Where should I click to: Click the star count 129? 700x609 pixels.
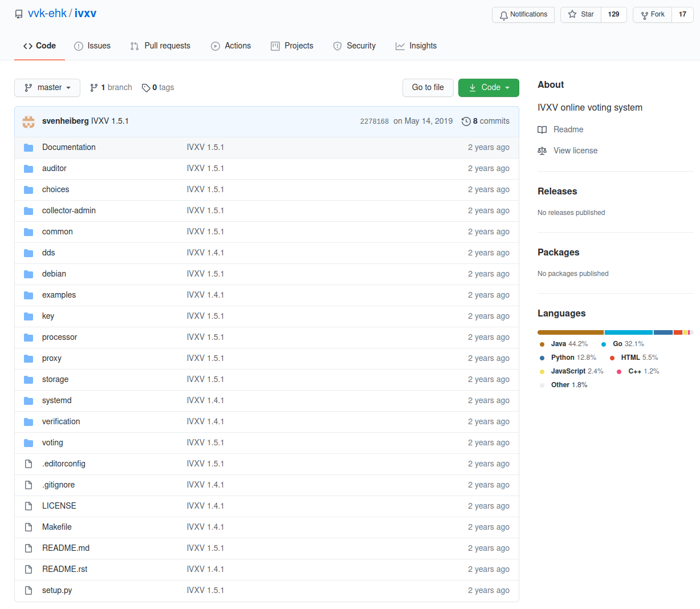[x=614, y=15]
